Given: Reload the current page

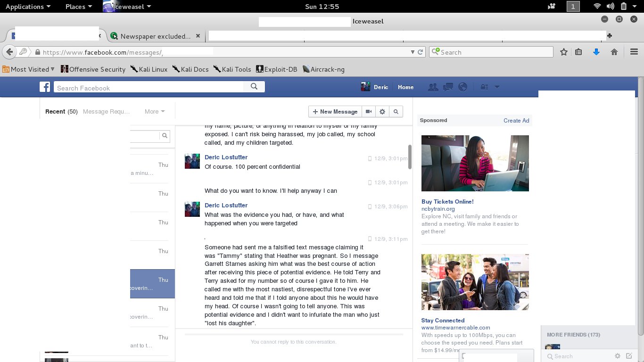Looking at the screenshot, I should point(421,52).
